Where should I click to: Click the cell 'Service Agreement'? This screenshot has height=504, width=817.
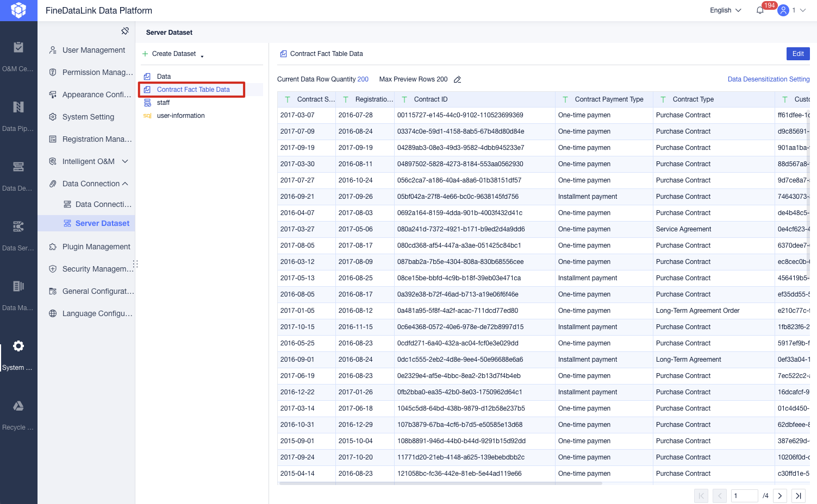click(683, 229)
